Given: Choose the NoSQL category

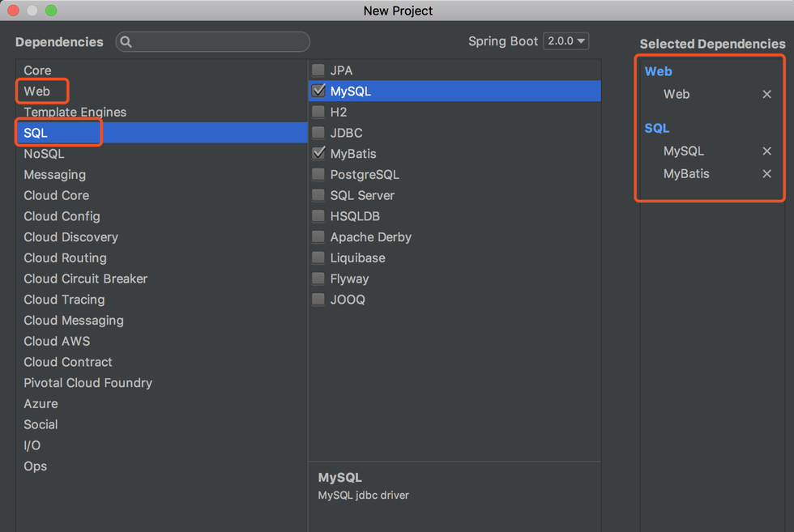Looking at the screenshot, I should 161,153.
